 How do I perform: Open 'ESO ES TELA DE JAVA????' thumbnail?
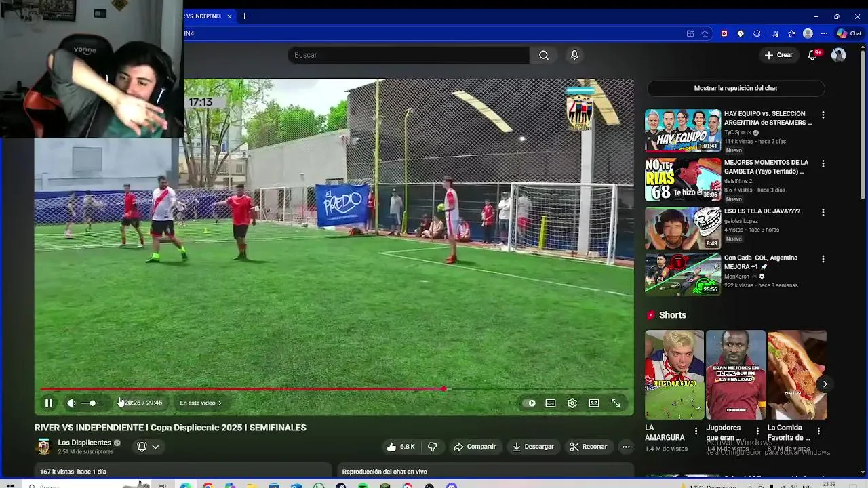(x=683, y=228)
